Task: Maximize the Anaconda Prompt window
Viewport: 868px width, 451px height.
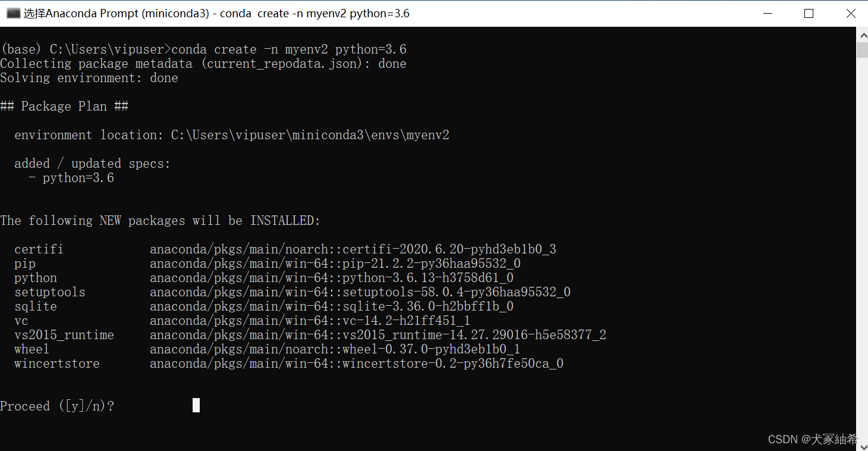Action: pos(809,13)
